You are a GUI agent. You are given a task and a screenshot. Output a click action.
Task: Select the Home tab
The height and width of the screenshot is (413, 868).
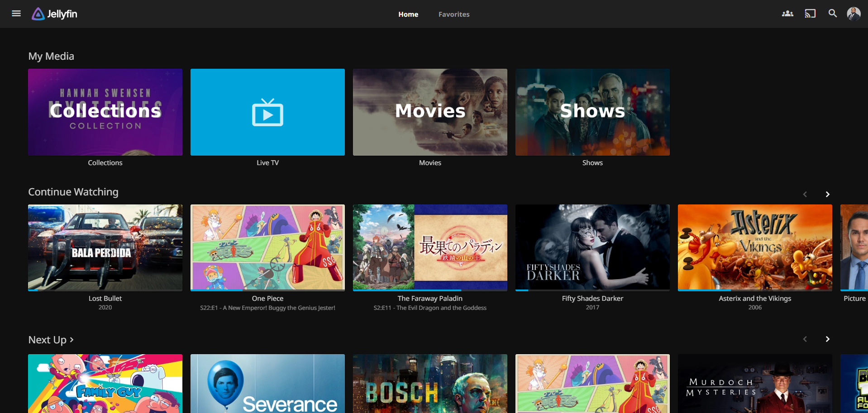(x=408, y=14)
